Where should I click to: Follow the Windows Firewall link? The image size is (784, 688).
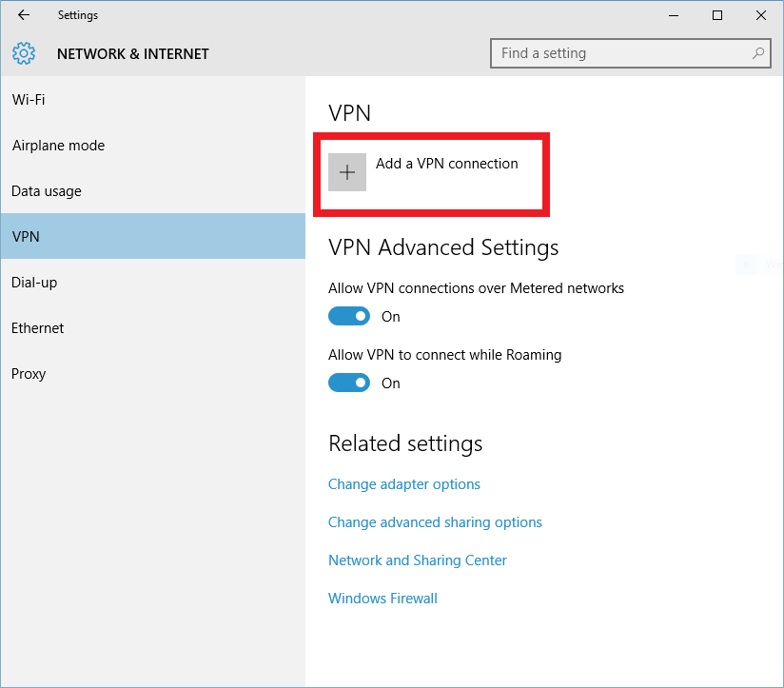pos(382,599)
